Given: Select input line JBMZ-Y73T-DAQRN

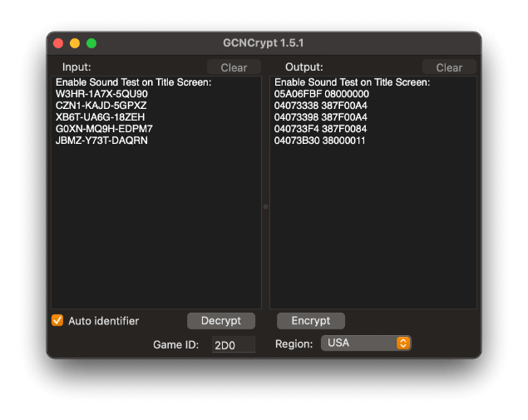Looking at the screenshot, I should 101,141.
